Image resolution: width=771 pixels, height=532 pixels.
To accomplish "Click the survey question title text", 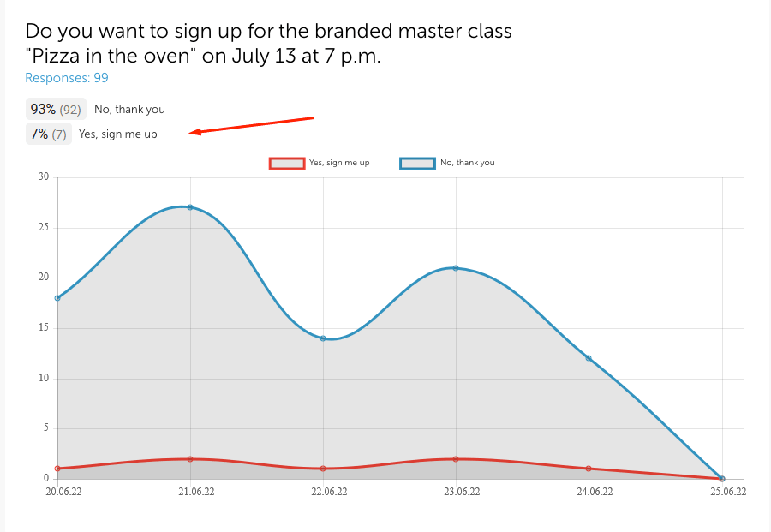I will click(268, 44).
